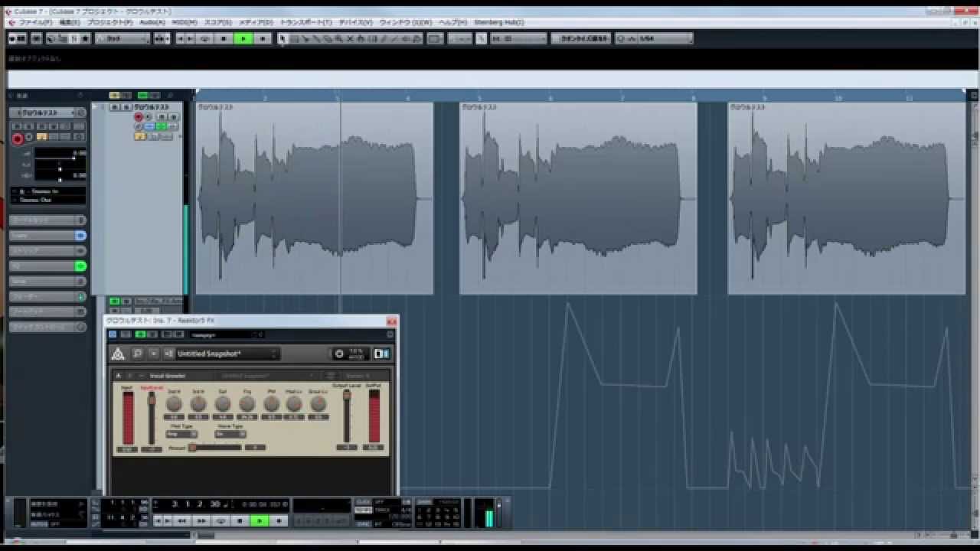This screenshot has width=980, height=551.
Task: Open the Audio(A) menu
Action: 152,22
